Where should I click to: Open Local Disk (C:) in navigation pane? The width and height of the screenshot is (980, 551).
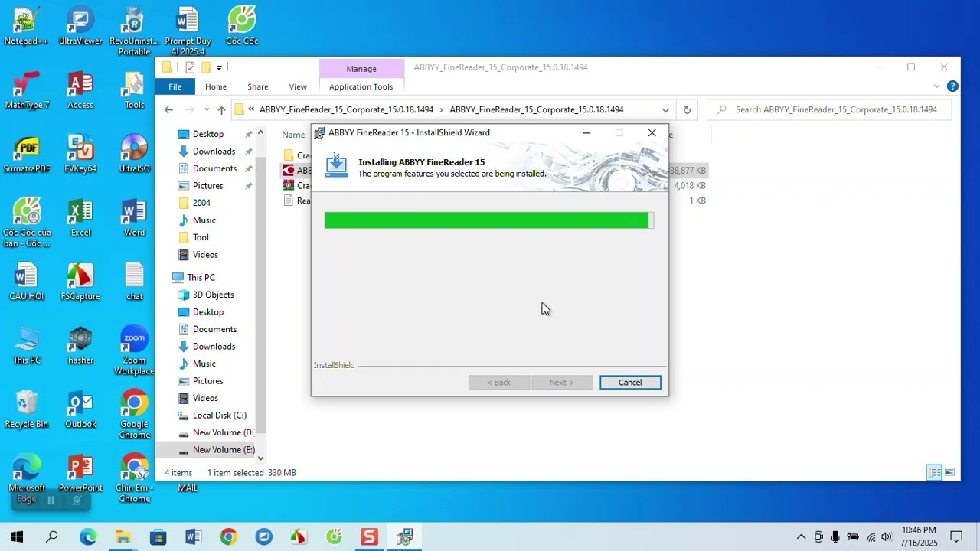(x=211, y=416)
